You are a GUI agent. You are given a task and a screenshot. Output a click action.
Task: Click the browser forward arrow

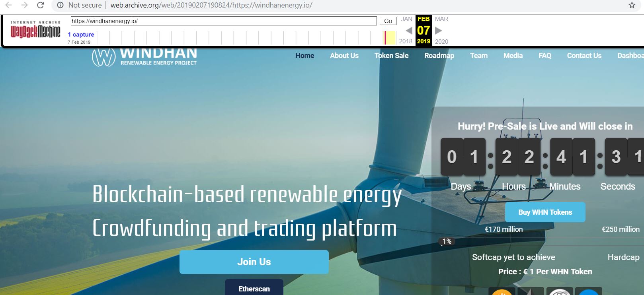click(24, 5)
